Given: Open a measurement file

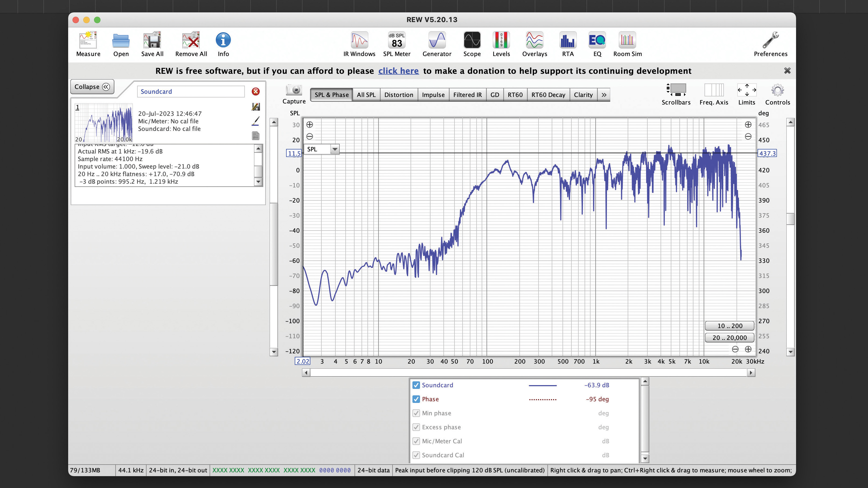Looking at the screenshot, I should pos(121,44).
